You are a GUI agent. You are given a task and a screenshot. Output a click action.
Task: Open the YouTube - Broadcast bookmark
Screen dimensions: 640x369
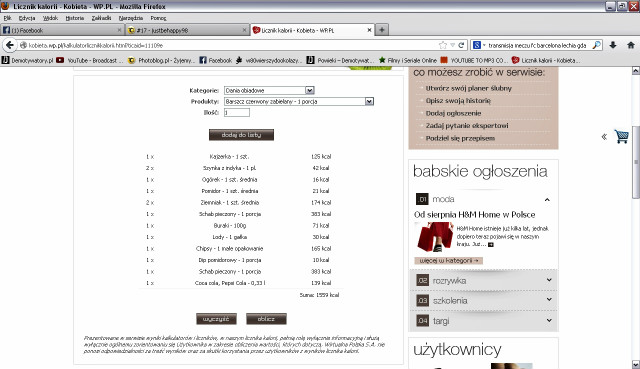click(89, 60)
